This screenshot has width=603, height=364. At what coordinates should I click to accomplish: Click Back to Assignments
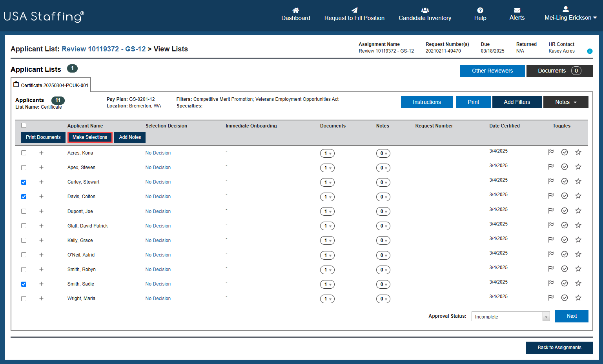(559, 348)
